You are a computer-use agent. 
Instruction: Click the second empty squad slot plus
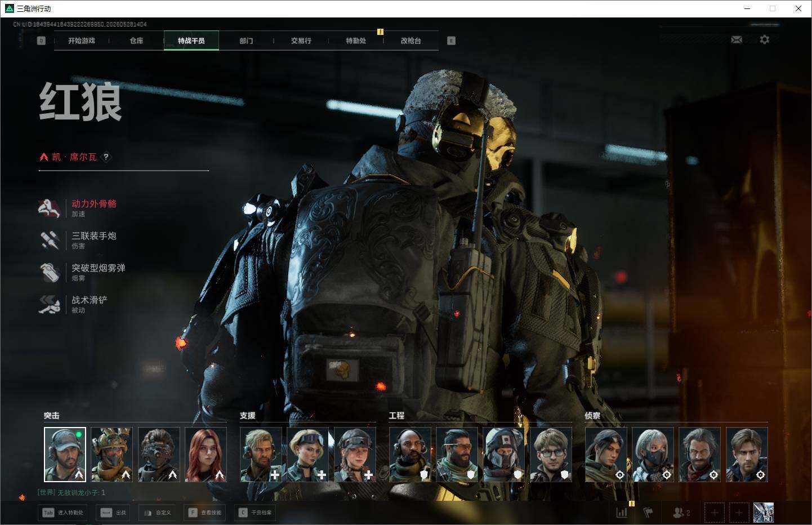point(739,513)
